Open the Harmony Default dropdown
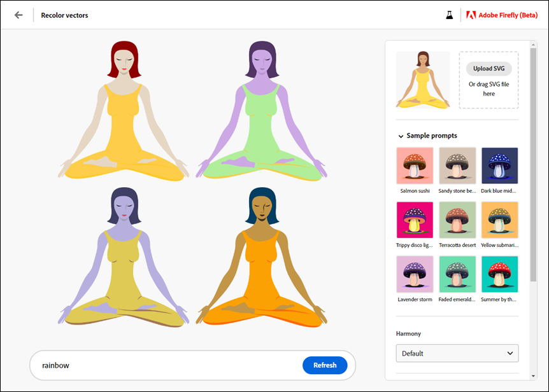 click(x=457, y=353)
